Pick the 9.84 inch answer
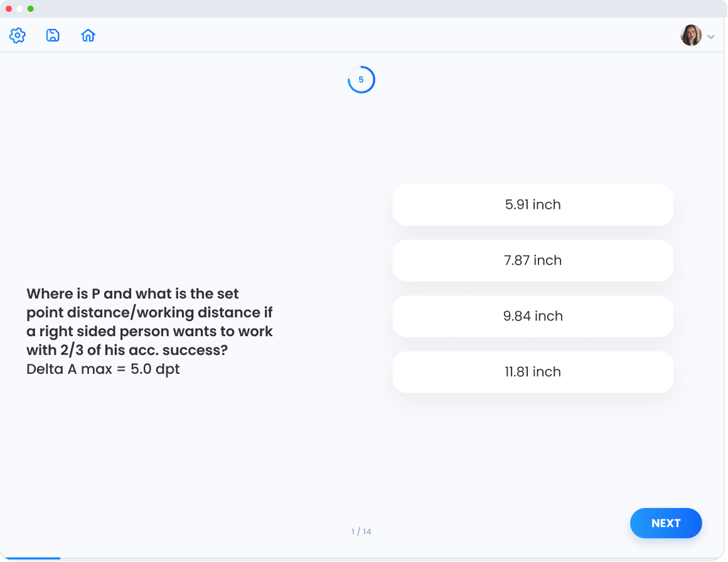 532,316
